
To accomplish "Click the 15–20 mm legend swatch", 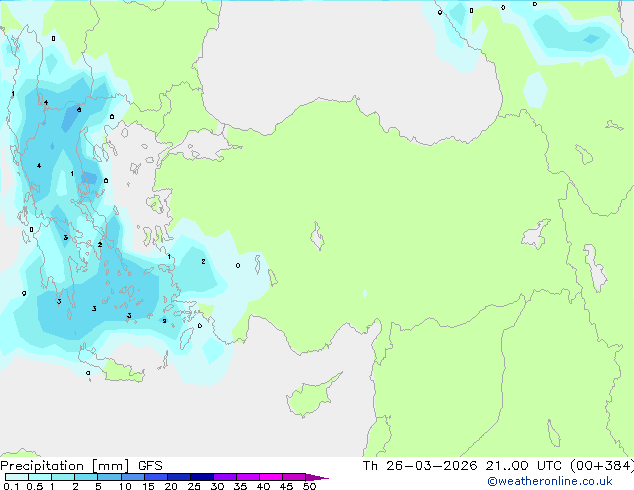I will pyautogui.click(x=155, y=477).
